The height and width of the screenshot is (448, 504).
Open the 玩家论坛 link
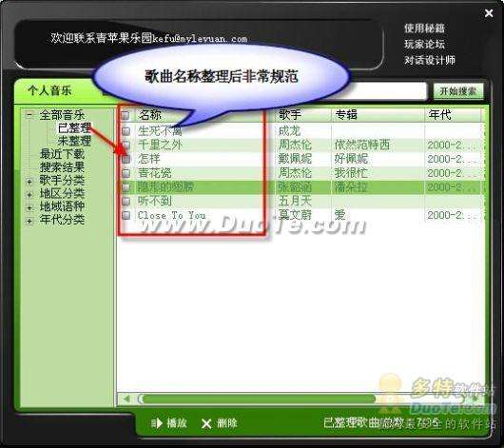(424, 44)
